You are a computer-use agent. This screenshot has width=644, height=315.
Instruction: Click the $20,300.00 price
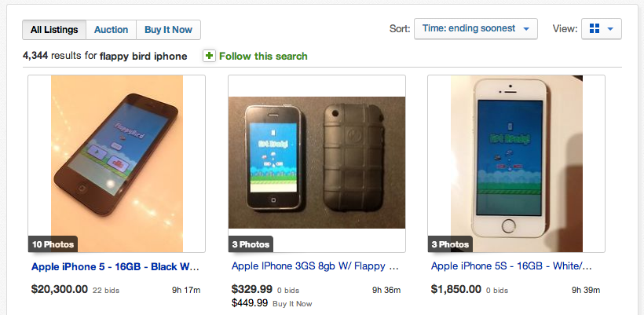pos(60,289)
